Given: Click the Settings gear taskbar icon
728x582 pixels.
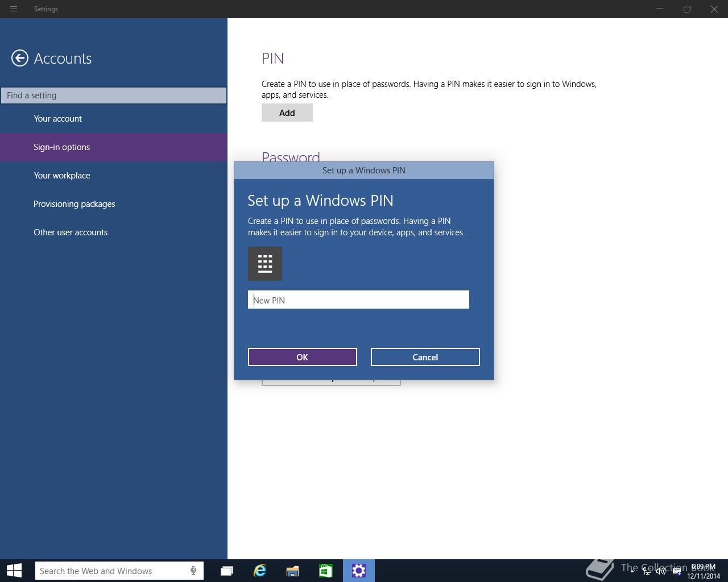Looking at the screenshot, I should (x=359, y=571).
